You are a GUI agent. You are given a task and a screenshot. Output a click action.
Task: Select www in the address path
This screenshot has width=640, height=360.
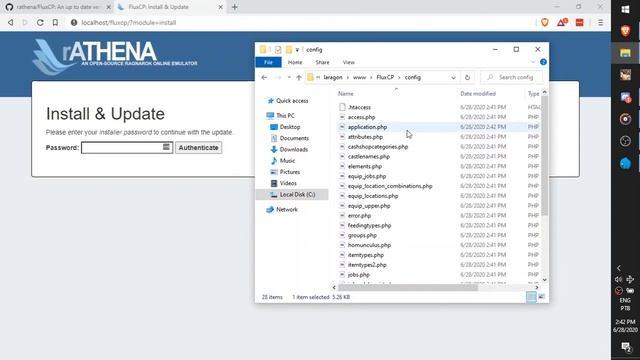click(x=359, y=77)
